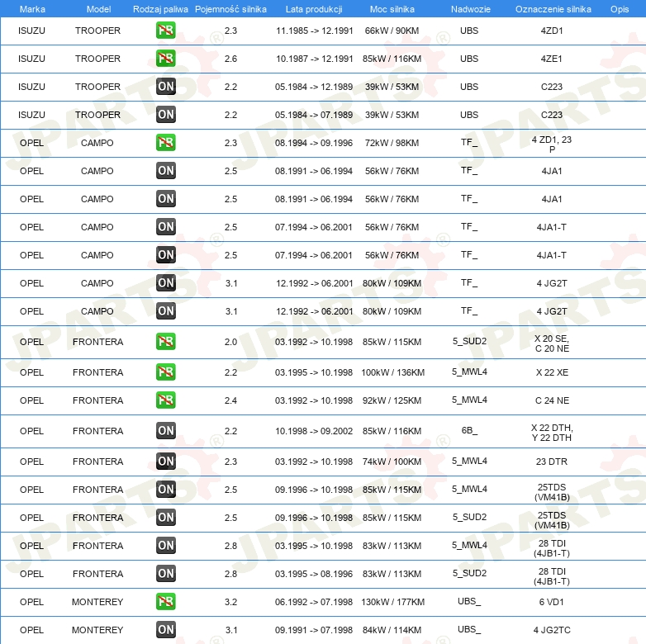Click the Marka column header
The width and height of the screenshot is (646, 644).
tap(32, 9)
